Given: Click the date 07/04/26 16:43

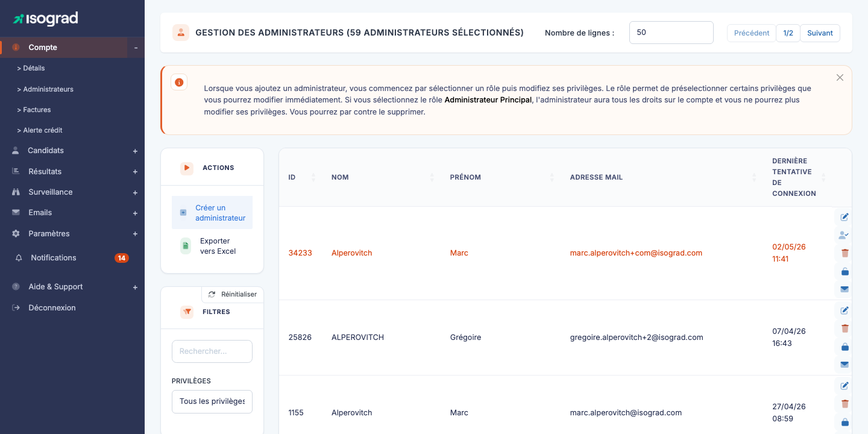Looking at the screenshot, I should pos(789,338).
